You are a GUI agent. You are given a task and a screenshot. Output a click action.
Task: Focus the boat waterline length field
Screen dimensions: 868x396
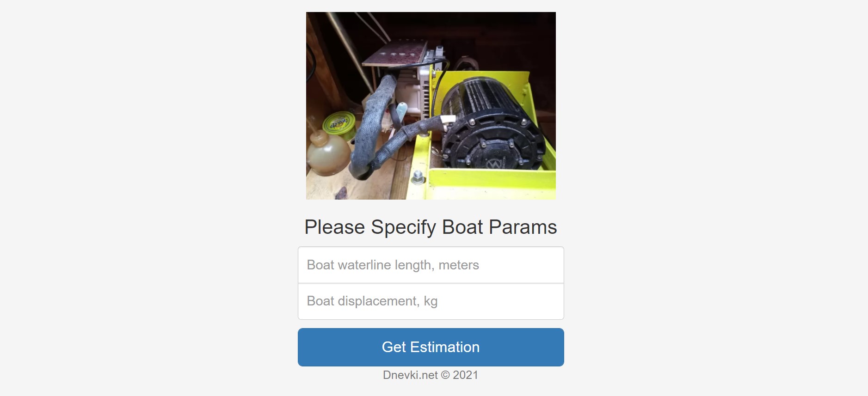[431, 265]
